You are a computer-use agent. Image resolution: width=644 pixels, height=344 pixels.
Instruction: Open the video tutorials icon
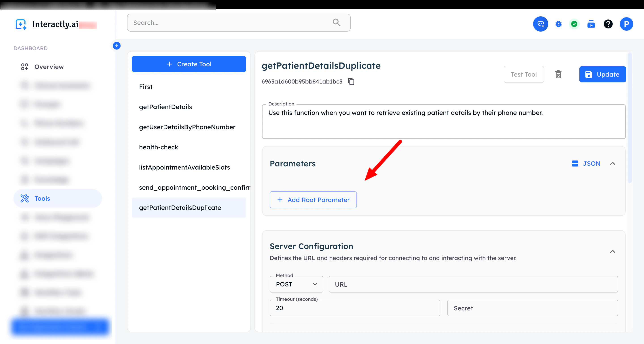pyautogui.click(x=591, y=24)
